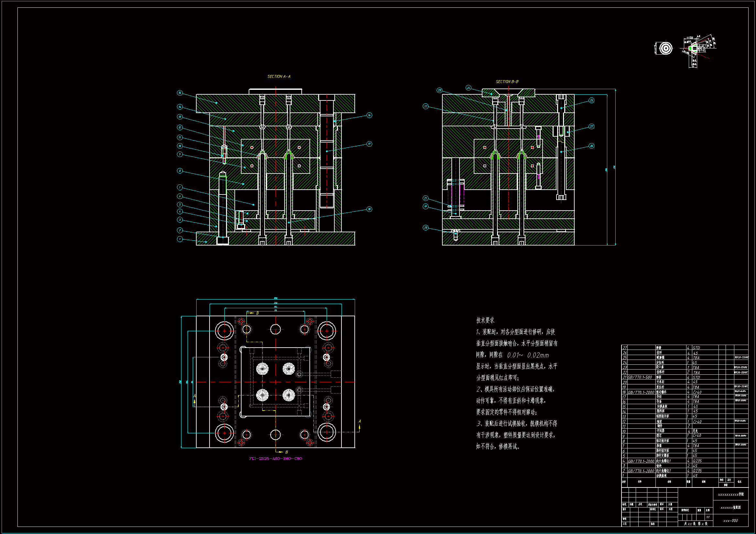Click the xxx-000 drawing number cell
Screen dimensions: 756x534
pos(730,521)
